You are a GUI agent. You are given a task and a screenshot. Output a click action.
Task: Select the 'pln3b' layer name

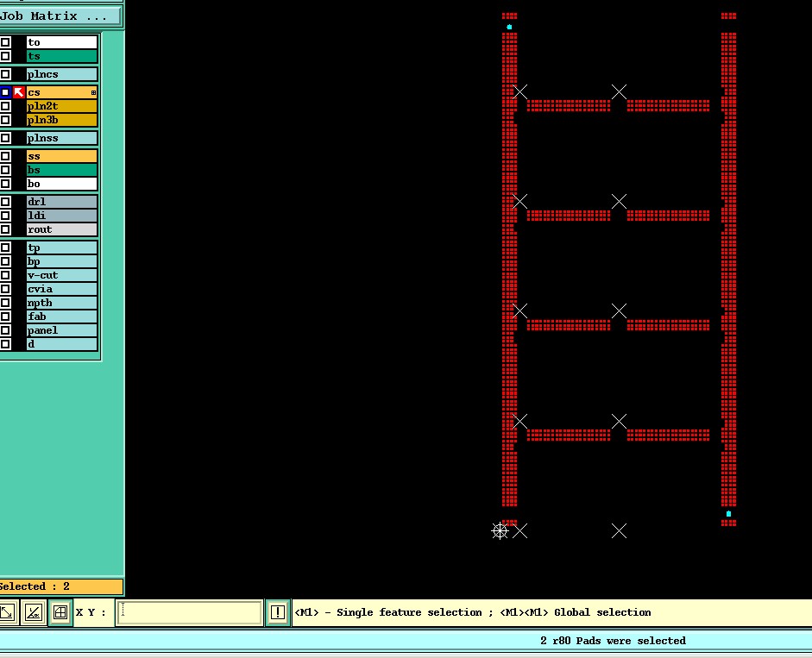[61, 120]
